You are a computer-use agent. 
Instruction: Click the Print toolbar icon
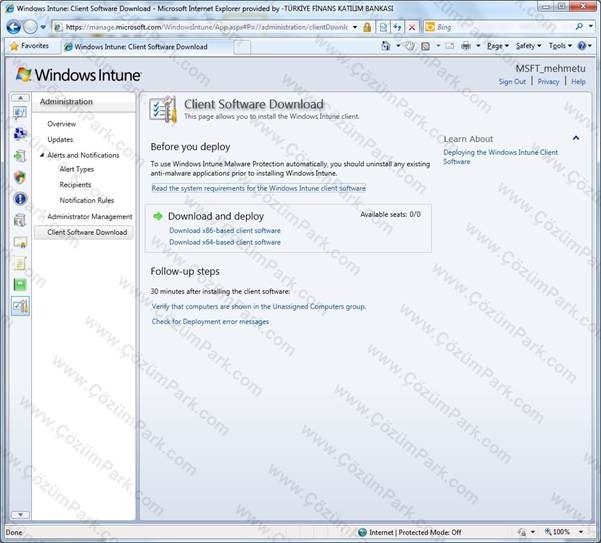pyautogui.click(x=466, y=46)
